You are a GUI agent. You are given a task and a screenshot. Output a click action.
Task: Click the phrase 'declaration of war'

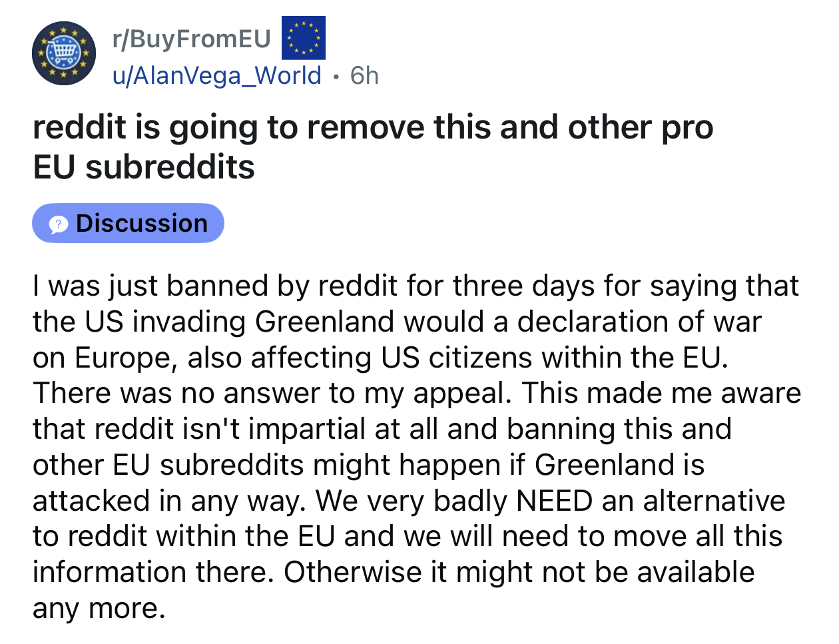pos(639,322)
